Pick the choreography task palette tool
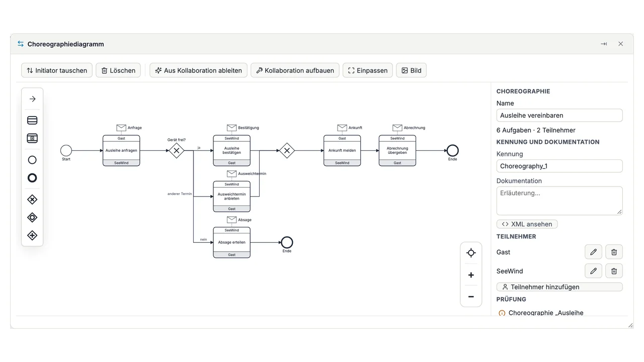Viewport: 644px width, 362px height. (32, 120)
